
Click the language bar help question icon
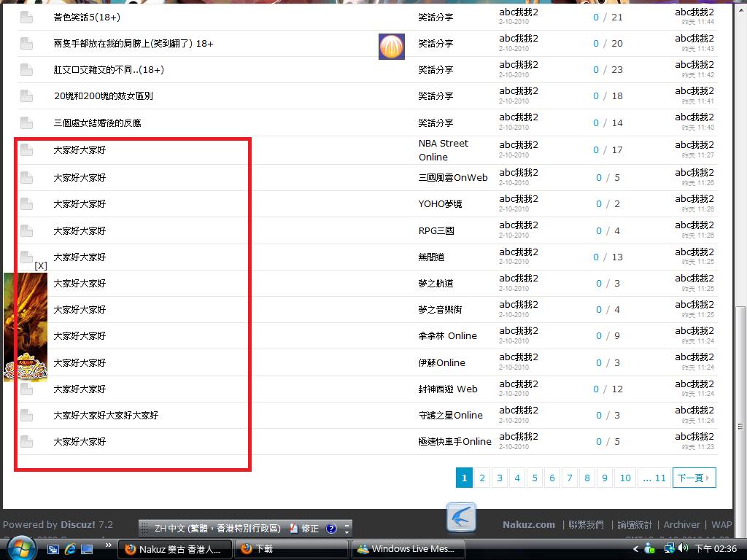click(331, 529)
